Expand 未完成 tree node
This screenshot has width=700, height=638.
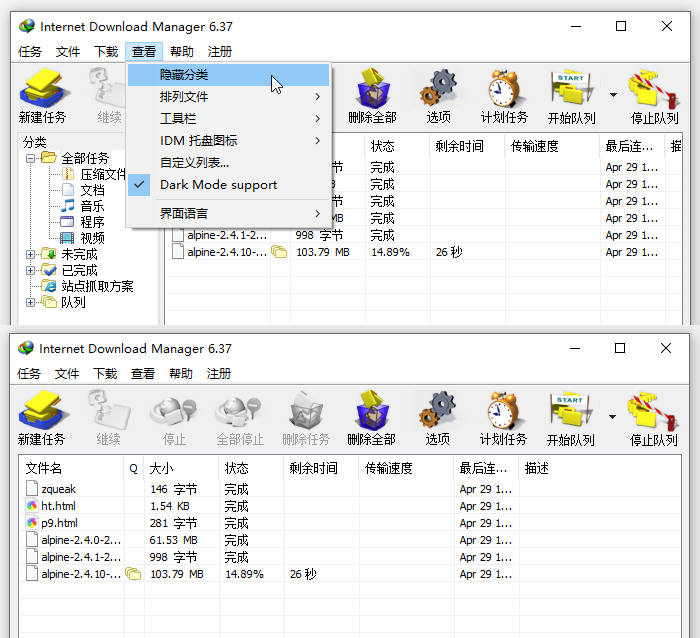click(30, 254)
